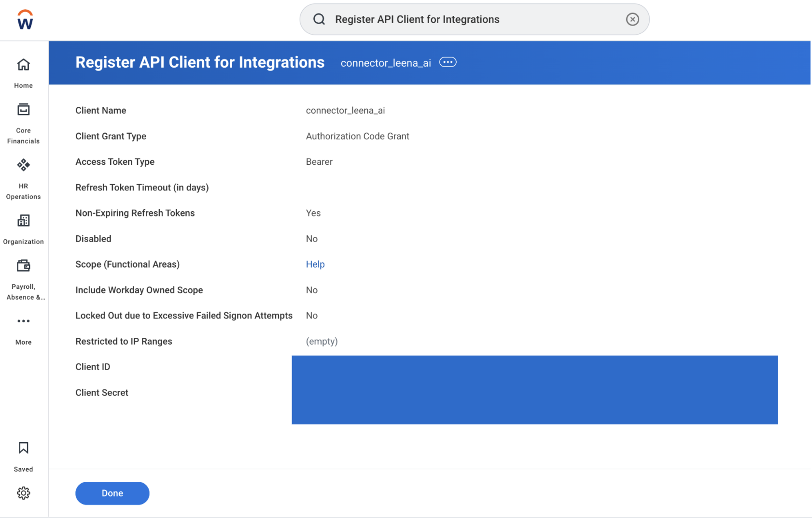
Task: Click 'Include Workday Owned Scope' label
Action: 139,290
